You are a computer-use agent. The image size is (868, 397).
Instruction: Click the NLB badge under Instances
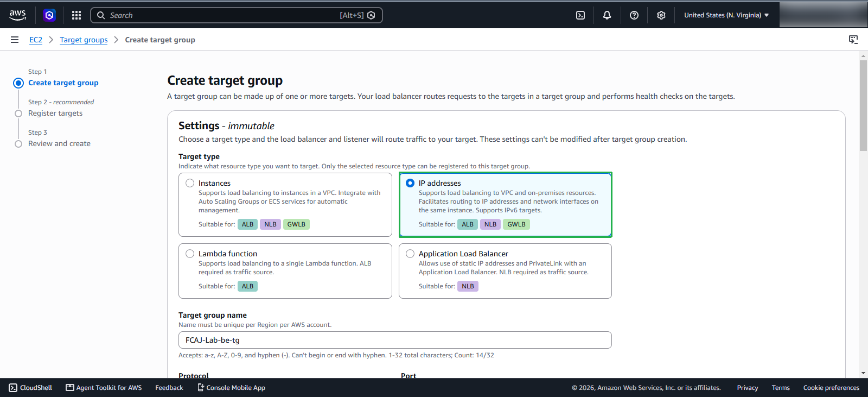pyautogui.click(x=270, y=224)
